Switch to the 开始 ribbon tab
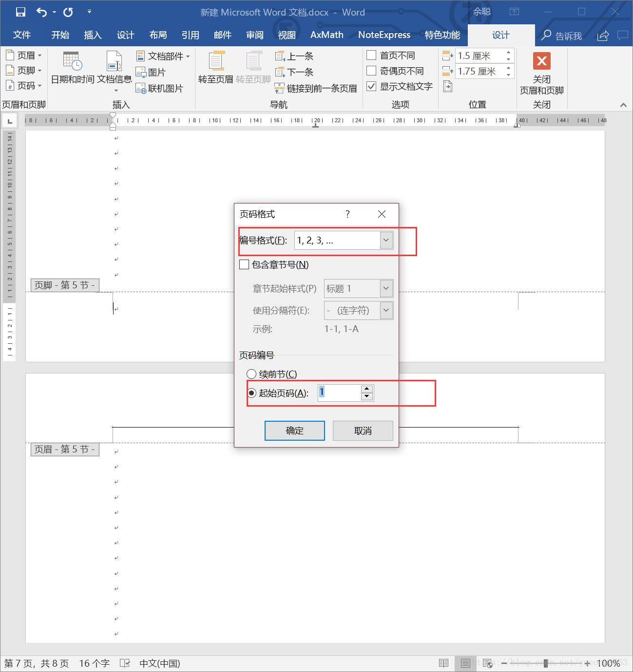The image size is (633, 672). [60, 35]
